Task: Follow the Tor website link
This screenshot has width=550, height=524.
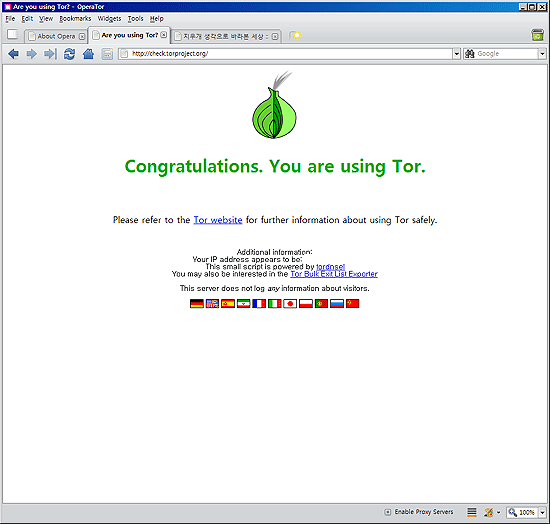Action: pyautogui.click(x=218, y=220)
